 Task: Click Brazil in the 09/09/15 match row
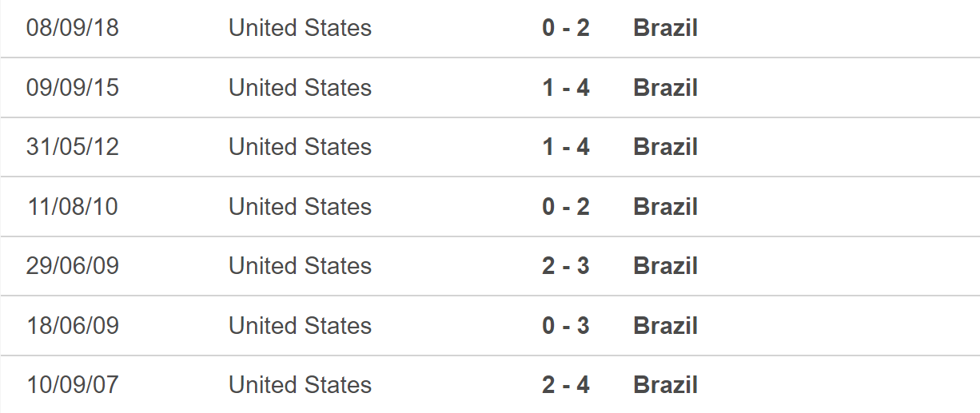[665, 87]
